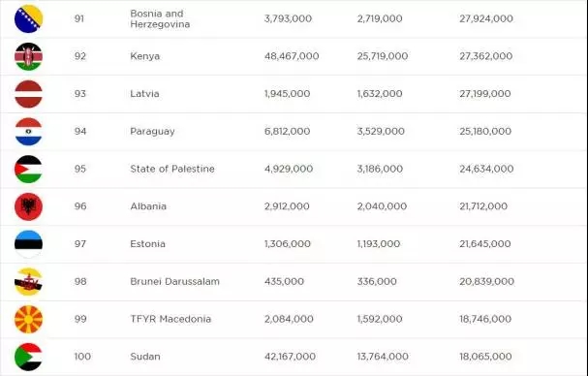Screen dimensions: 588x376
Task: Click Paraguay's 25,180,000 figure
Action: pos(485,132)
